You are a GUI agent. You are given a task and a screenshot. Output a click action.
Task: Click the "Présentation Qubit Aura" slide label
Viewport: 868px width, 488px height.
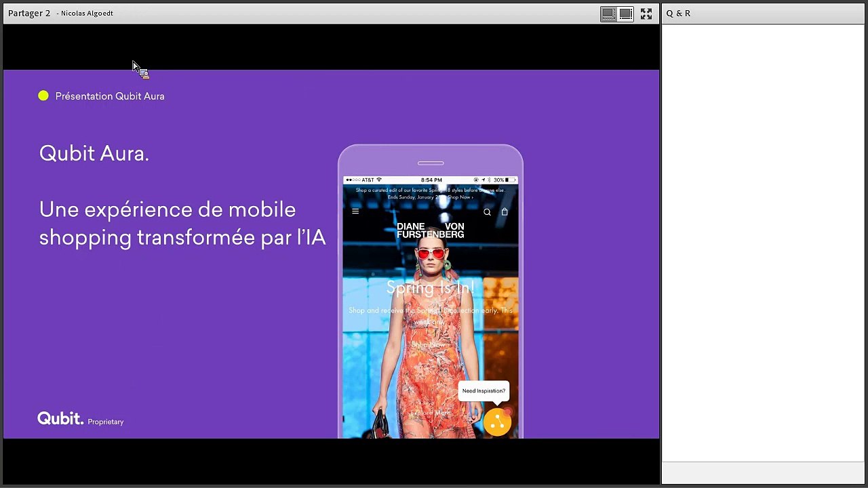point(110,96)
